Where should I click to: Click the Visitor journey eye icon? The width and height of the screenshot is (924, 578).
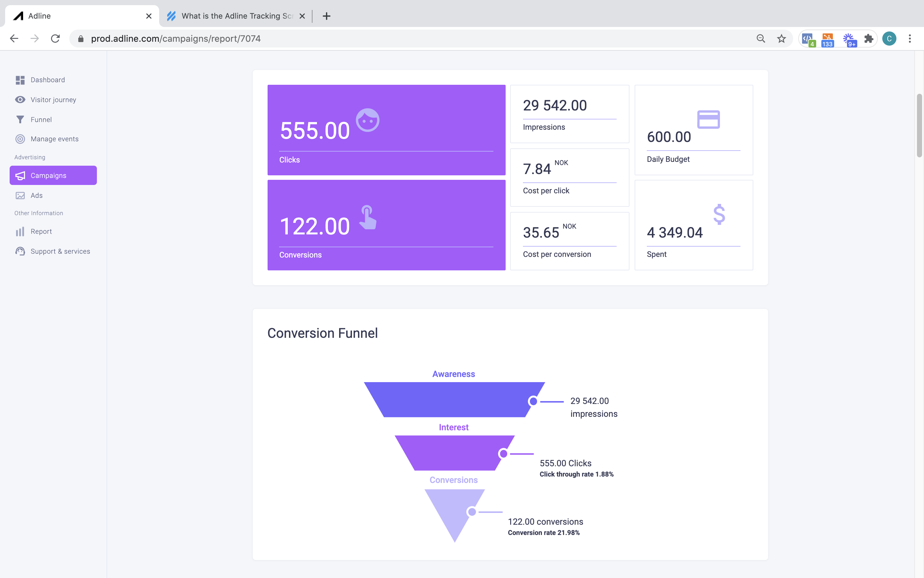click(x=20, y=100)
